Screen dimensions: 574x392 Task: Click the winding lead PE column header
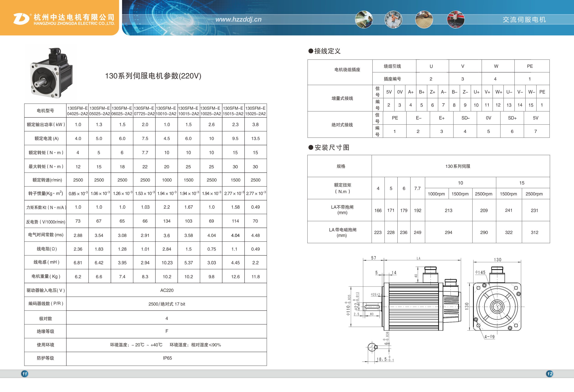(532, 66)
